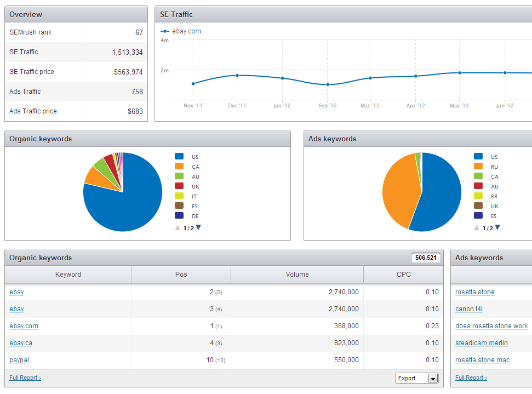Click the 0.23 CPC cell

pyautogui.click(x=432, y=326)
